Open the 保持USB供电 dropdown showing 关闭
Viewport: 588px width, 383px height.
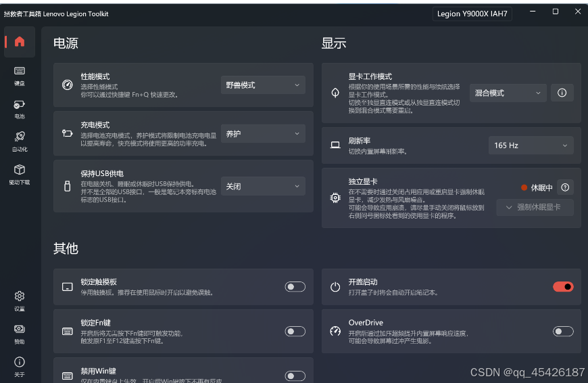(x=263, y=186)
